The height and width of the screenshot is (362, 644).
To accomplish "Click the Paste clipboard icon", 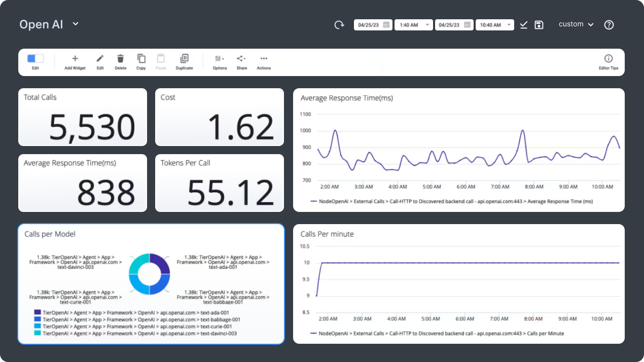I will coord(161,58).
